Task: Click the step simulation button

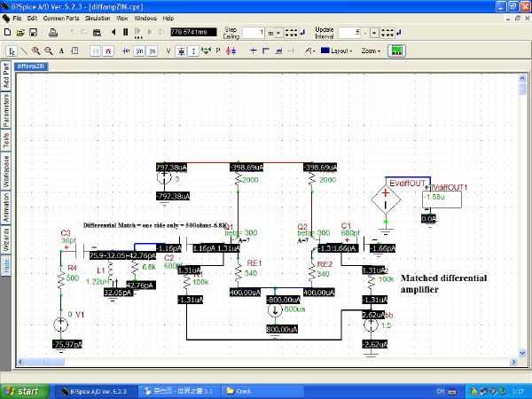Action: 137,33
